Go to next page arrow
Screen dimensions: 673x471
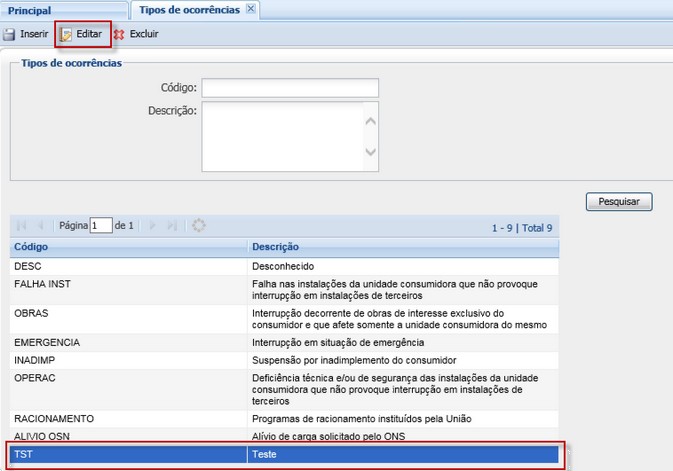[153, 226]
